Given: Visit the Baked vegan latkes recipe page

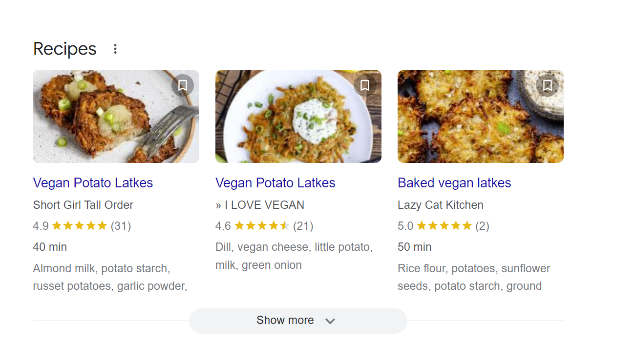Looking at the screenshot, I should 454,182.
